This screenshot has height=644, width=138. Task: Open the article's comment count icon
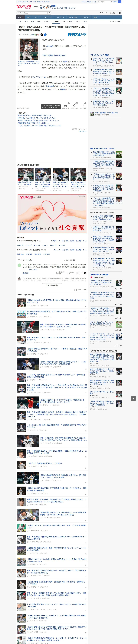tap(32, 35)
